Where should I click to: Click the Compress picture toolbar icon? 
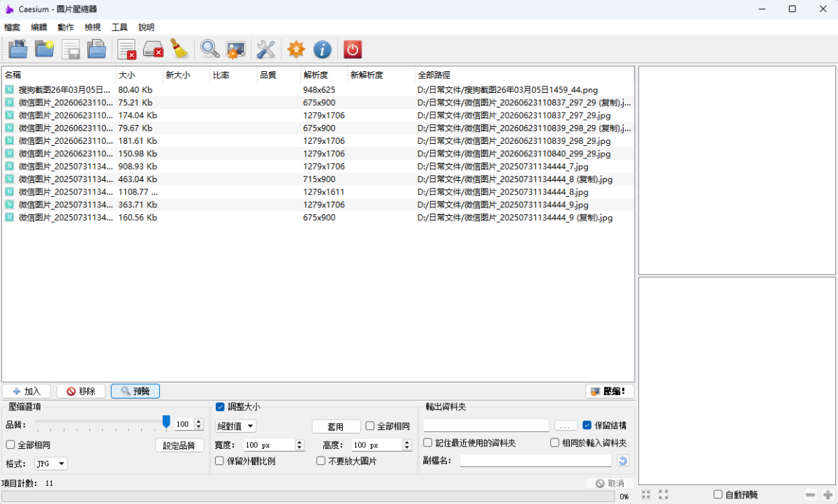[x=236, y=49]
